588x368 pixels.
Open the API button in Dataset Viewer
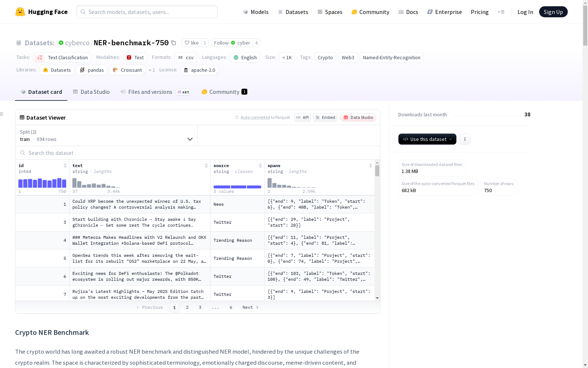pos(302,117)
